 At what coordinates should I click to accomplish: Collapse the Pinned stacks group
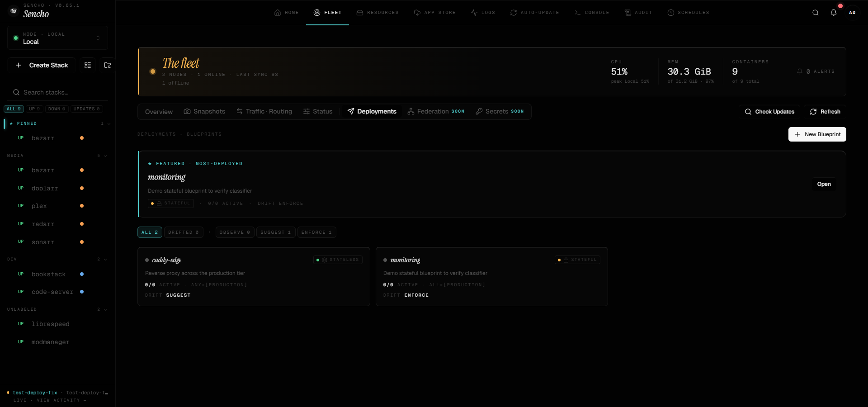[58, 123]
